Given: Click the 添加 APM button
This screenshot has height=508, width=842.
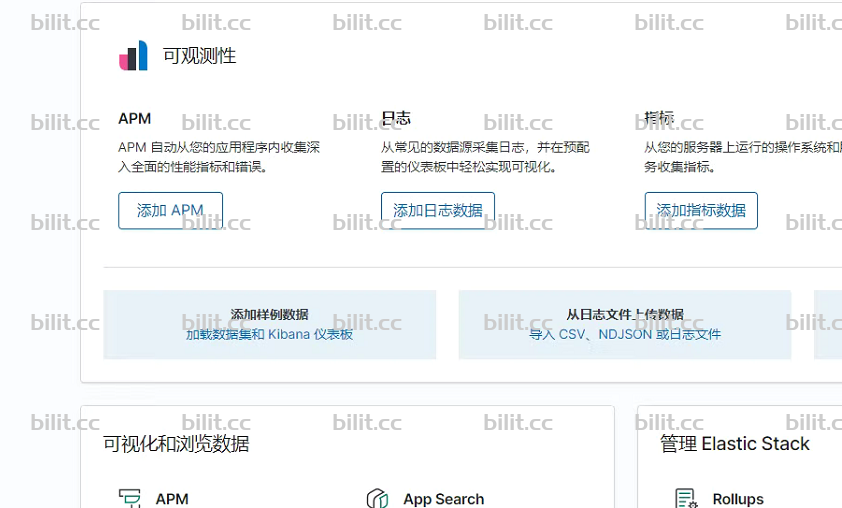Looking at the screenshot, I should (170, 211).
